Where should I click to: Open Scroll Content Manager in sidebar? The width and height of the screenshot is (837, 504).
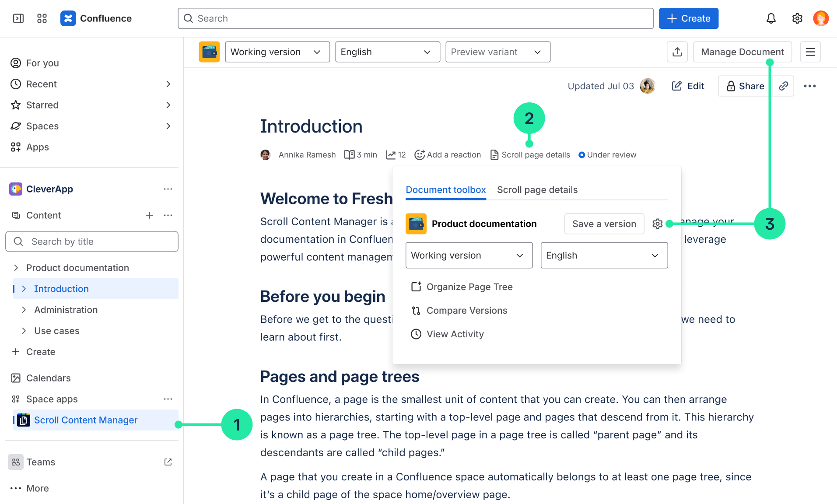(x=96, y=420)
